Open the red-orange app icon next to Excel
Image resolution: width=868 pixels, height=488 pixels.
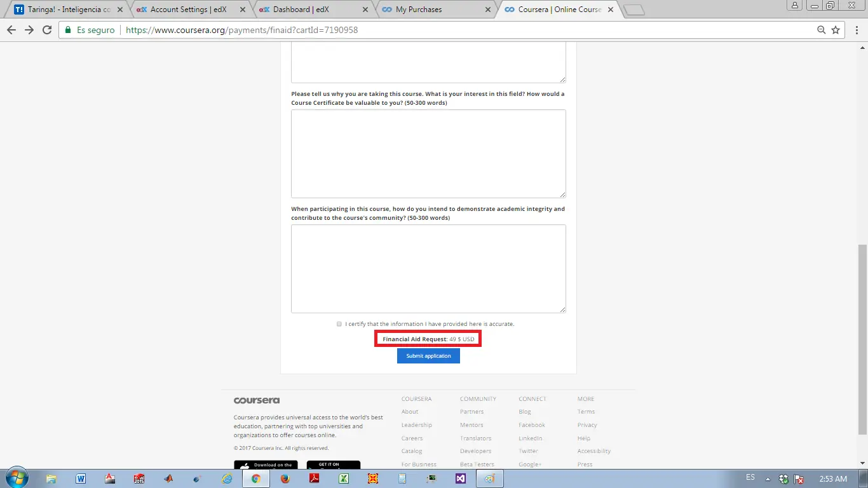pyautogui.click(x=373, y=478)
